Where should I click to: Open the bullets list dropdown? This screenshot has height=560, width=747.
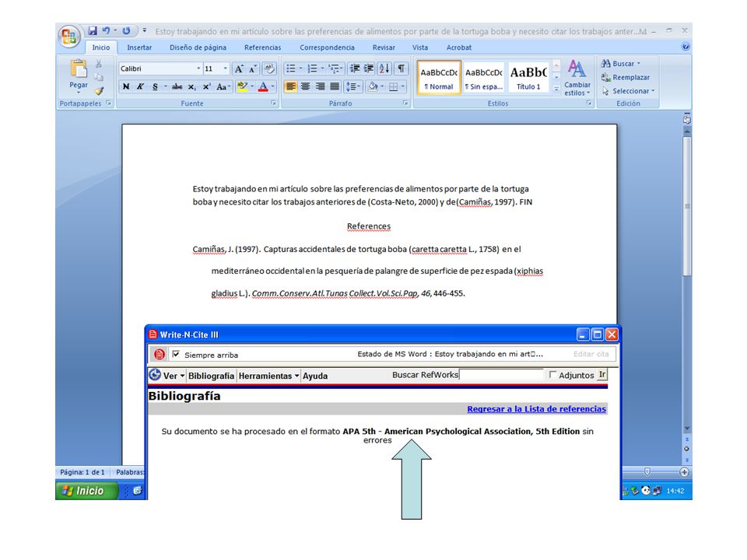click(300, 68)
